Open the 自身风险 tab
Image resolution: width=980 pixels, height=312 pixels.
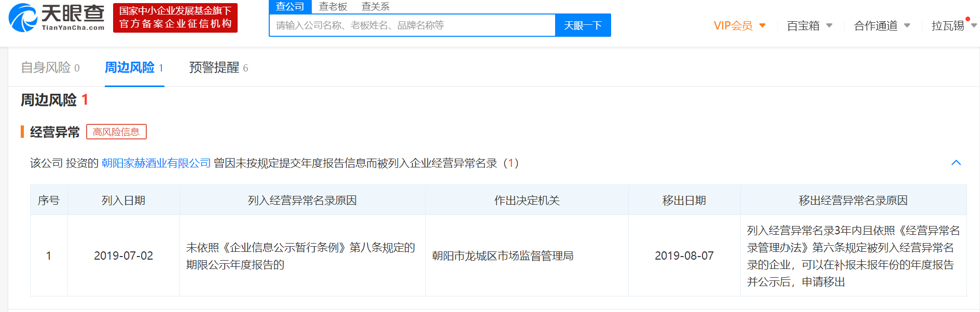50,67
